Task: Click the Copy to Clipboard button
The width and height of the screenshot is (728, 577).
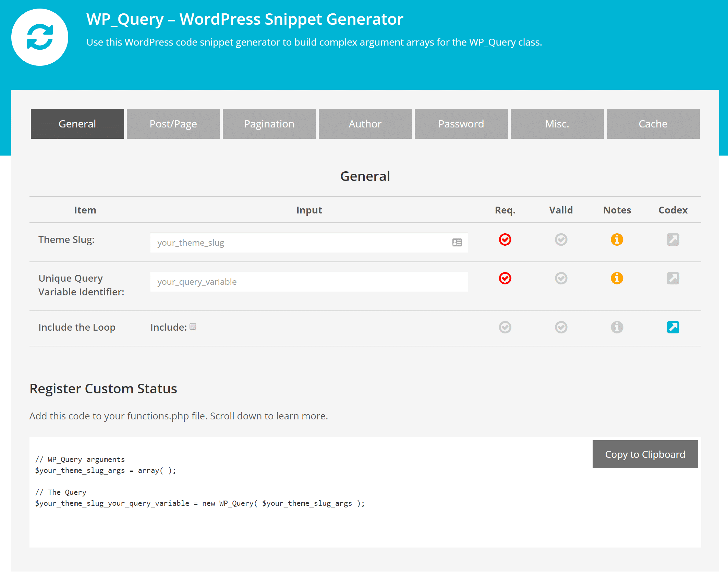Action: click(645, 454)
